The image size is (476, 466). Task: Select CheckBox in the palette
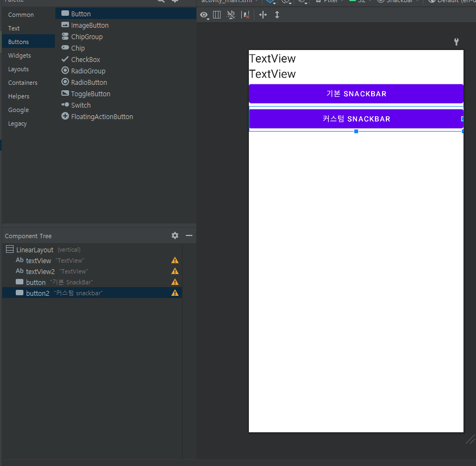126,59
